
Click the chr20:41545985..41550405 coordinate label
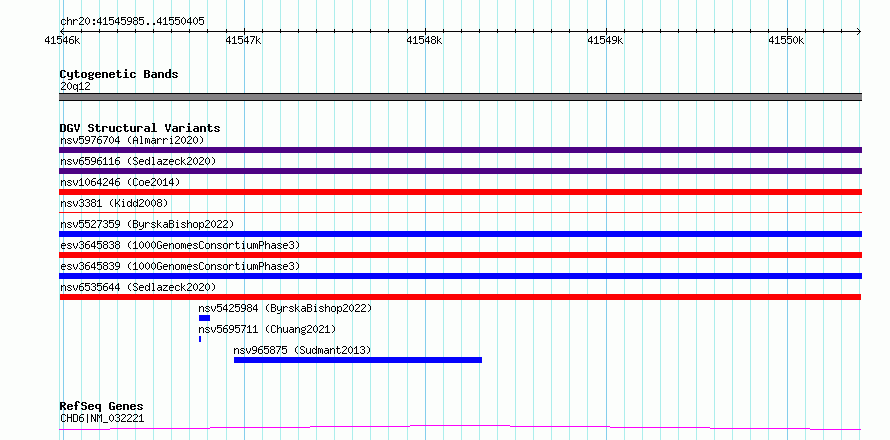[132, 22]
